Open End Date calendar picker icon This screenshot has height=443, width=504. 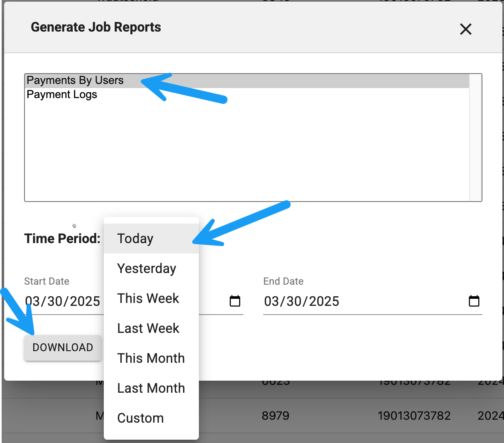pyautogui.click(x=474, y=301)
